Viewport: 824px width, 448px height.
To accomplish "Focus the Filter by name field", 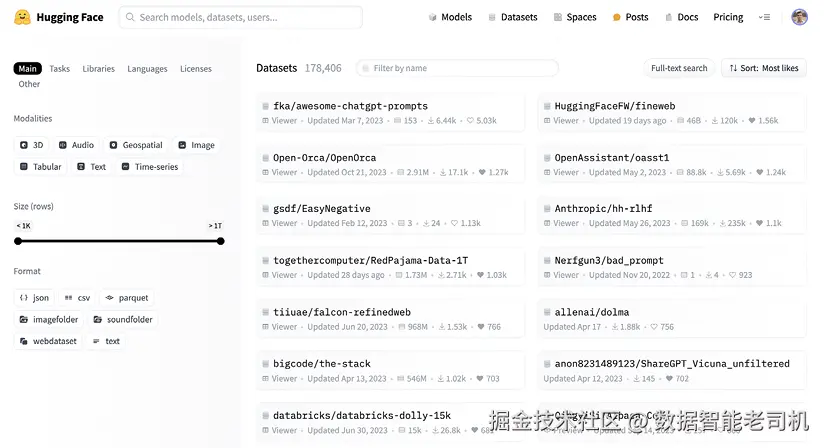I will tap(457, 68).
